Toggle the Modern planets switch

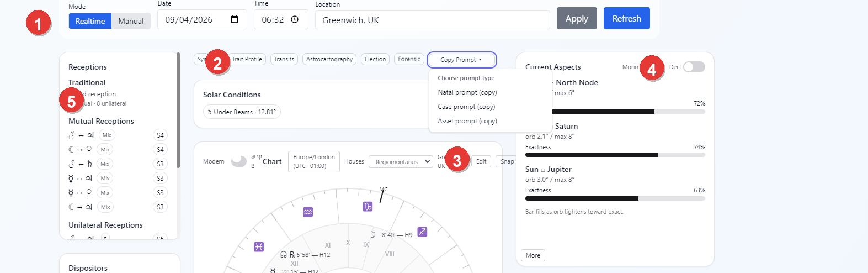tap(239, 161)
